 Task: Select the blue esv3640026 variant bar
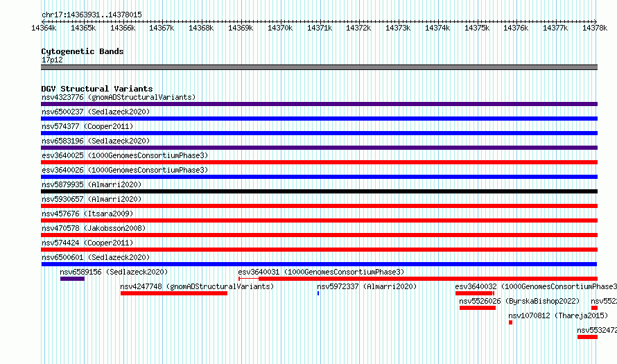319,177
